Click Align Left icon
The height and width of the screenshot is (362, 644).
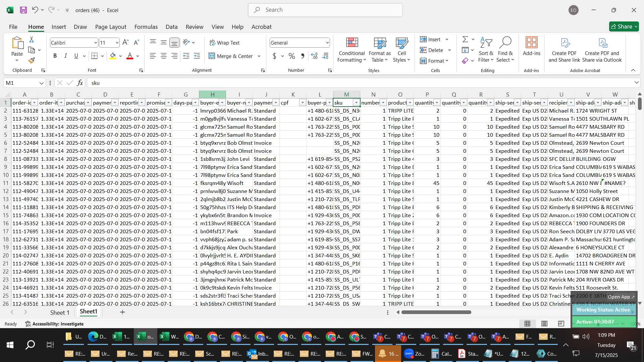click(x=153, y=56)
